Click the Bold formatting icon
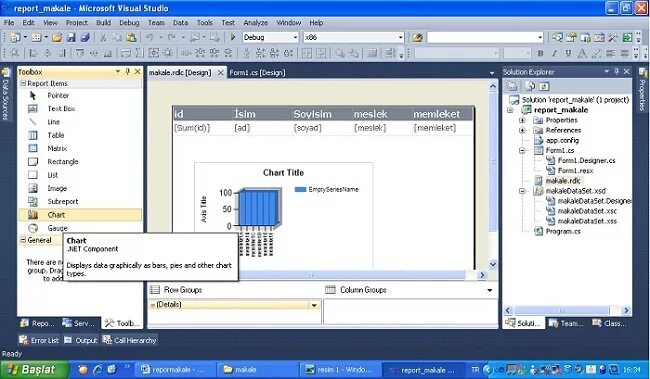The image size is (650, 379). pos(540,53)
